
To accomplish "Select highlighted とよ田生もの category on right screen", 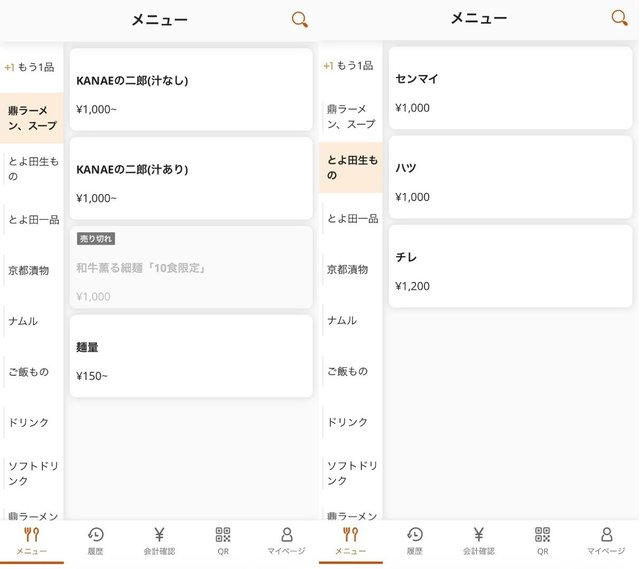I will [x=351, y=168].
